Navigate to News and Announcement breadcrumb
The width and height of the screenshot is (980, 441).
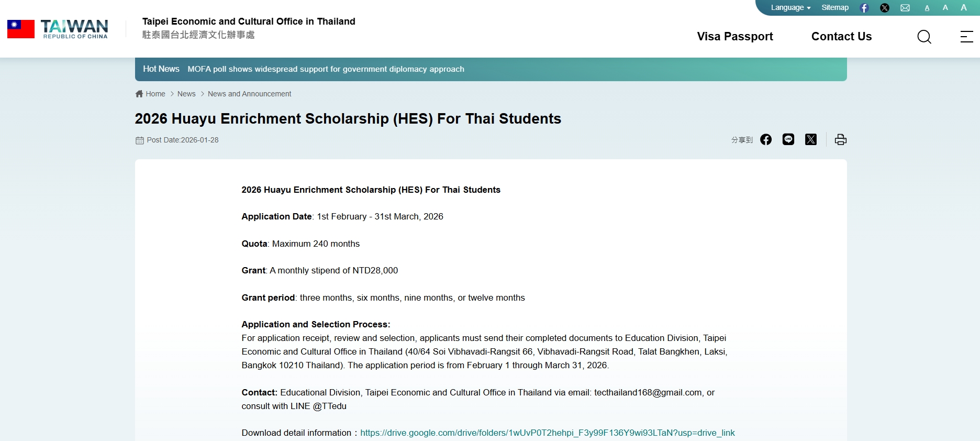pos(249,93)
